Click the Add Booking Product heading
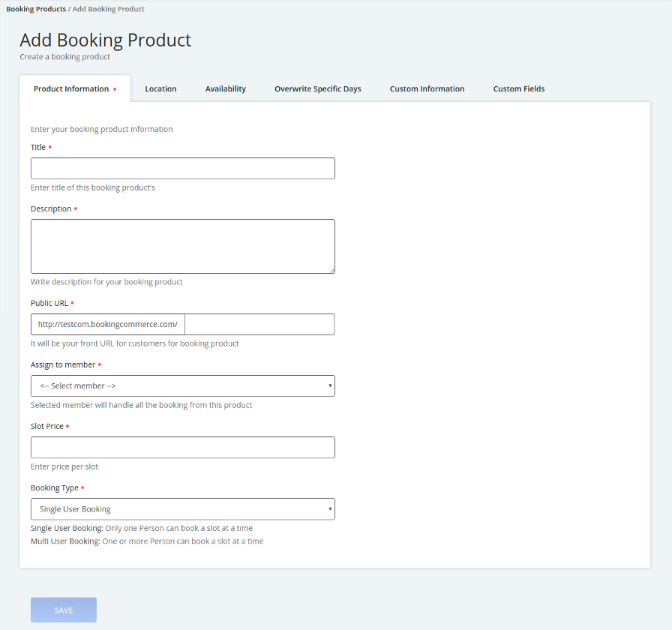This screenshot has width=672, height=630. [x=106, y=40]
